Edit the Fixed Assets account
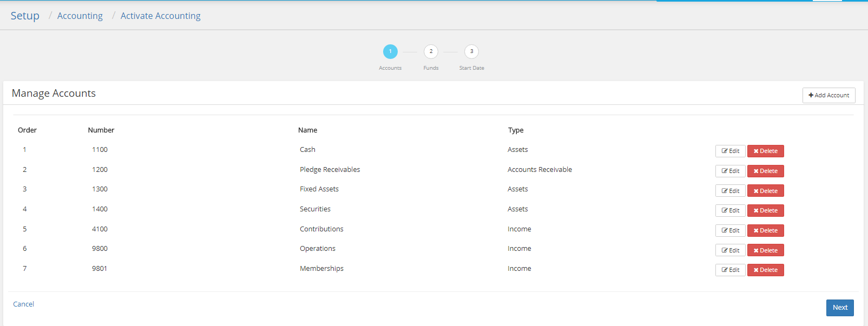This screenshot has height=326, width=868. (x=731, y=191)
